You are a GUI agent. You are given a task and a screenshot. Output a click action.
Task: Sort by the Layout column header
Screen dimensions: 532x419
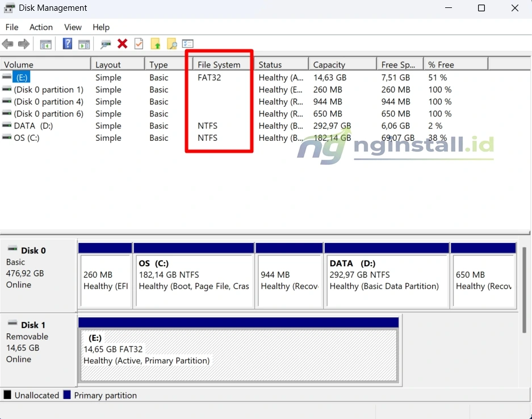118,65
